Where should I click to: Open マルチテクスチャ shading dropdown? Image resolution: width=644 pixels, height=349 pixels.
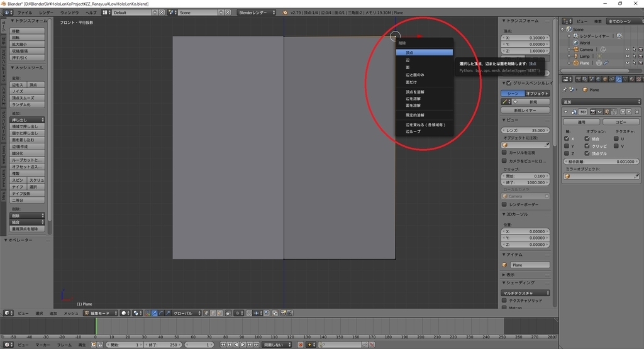(525, 293)
